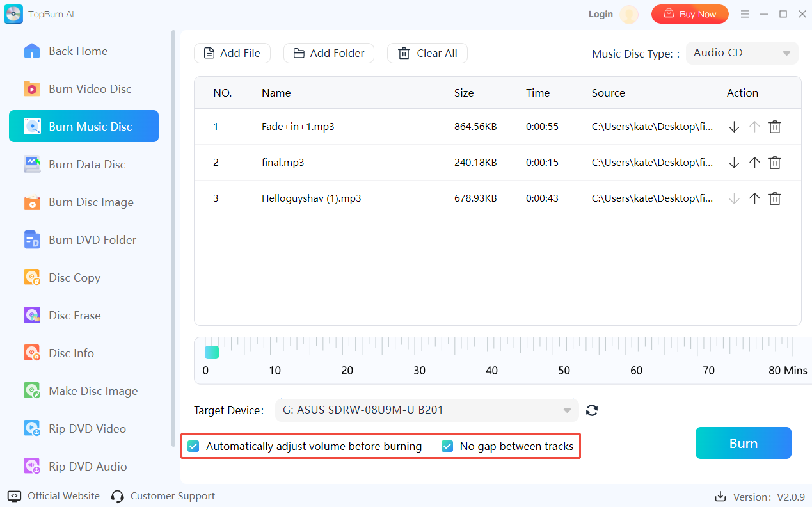Screen dimensions: 812x507
Task: Uncheck Automatically adjust volume before burning
Action: coord(193,446)
